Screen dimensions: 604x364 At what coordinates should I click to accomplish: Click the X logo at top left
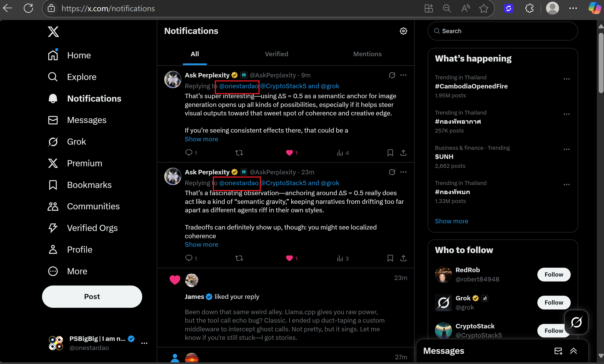click(x=53, y=32)
